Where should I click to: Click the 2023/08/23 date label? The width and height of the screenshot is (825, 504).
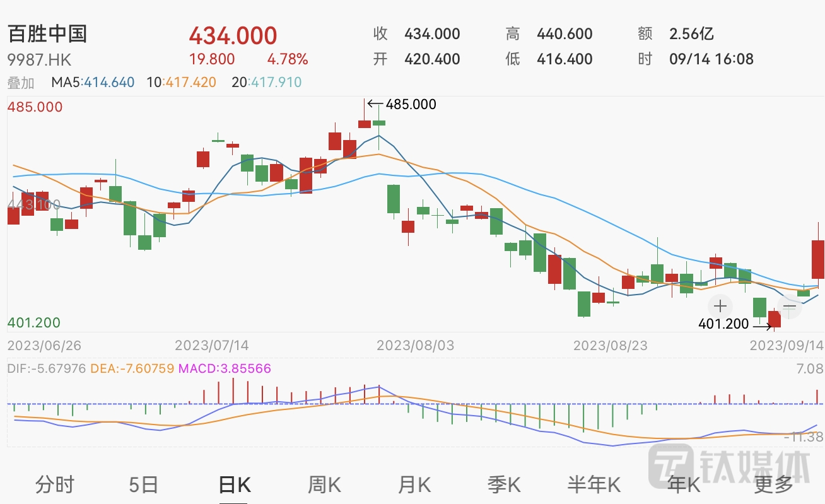(610, 346)
